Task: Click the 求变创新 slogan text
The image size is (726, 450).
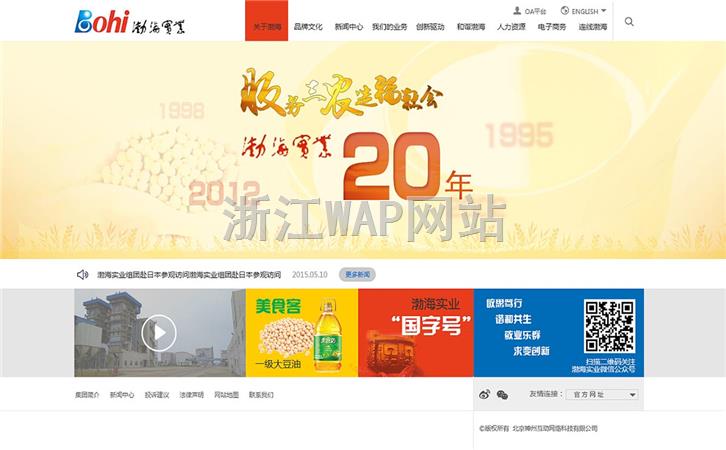Action: (x=532, y=351)
